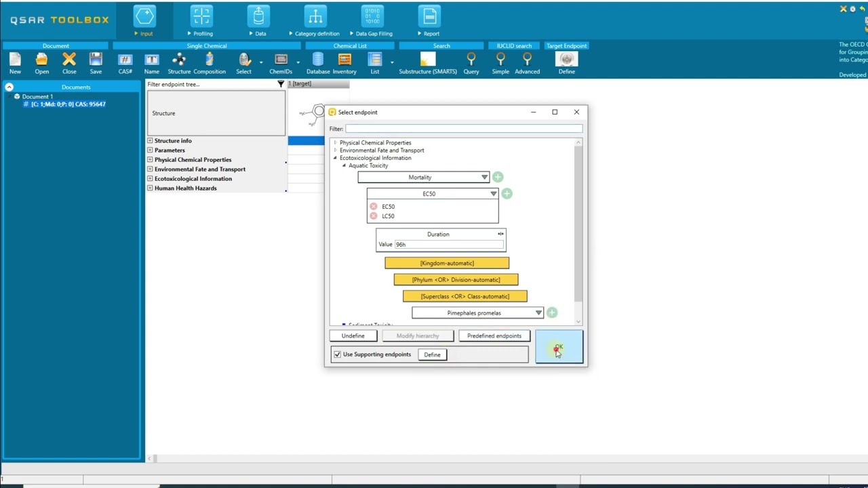Toggle Use Supporting endpoints checkbox
868x488 pixels.
(337, 354)
